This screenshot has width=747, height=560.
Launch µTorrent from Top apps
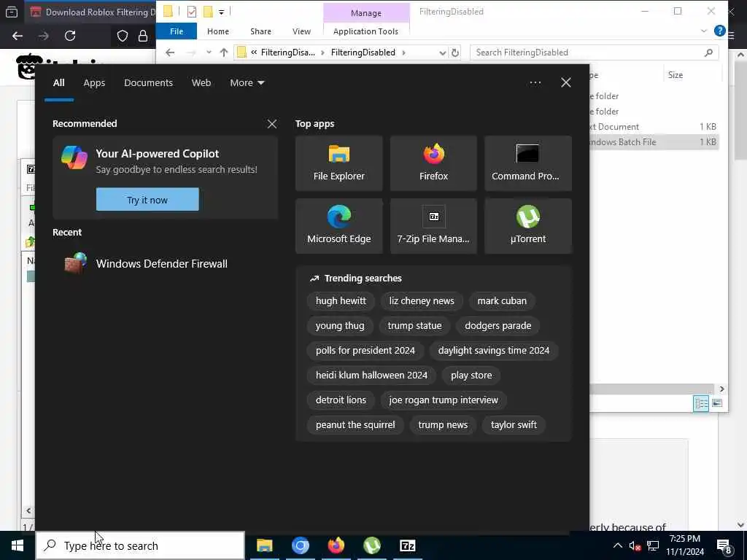(528, 226)
